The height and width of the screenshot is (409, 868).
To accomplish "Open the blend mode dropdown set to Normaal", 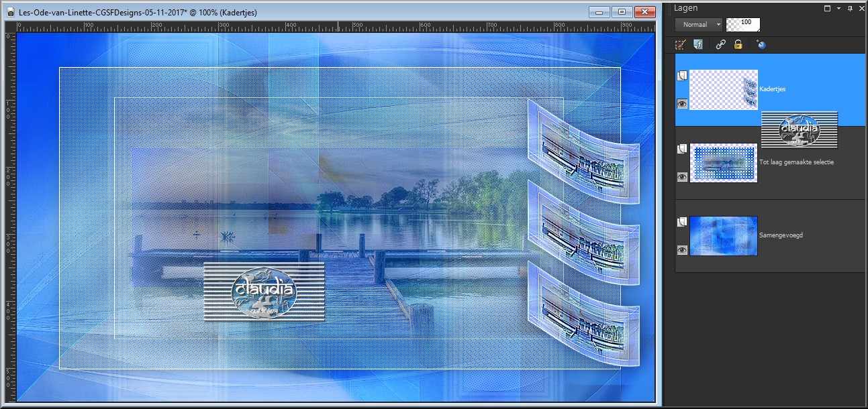I will pos(698,24).
